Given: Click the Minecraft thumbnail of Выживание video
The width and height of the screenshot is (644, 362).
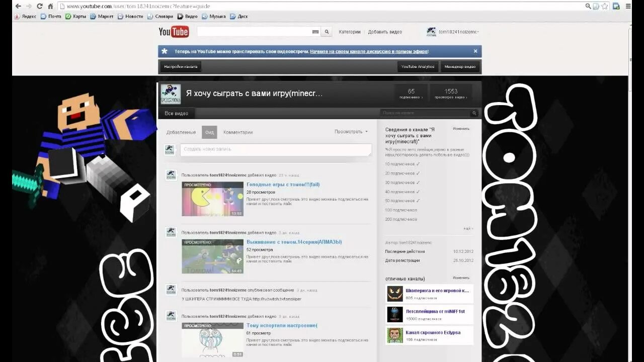Looking at the screenshot, I should coord(212,256).
